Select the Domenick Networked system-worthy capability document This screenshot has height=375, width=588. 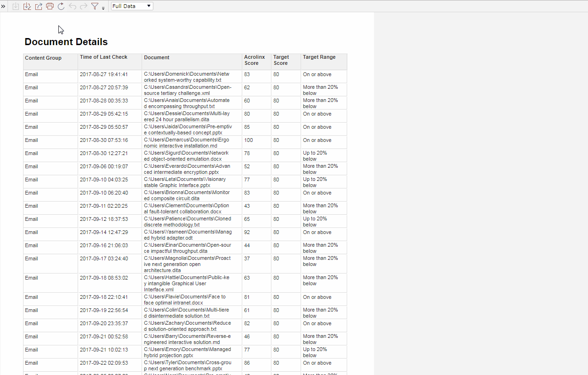(x=187, y=77)
